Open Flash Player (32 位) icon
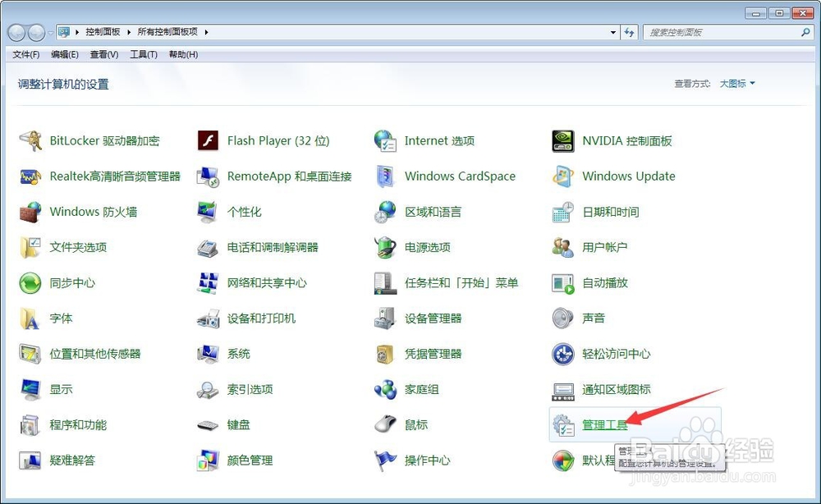821x504 pixels. pyautogui.click(x=208, y=141)
